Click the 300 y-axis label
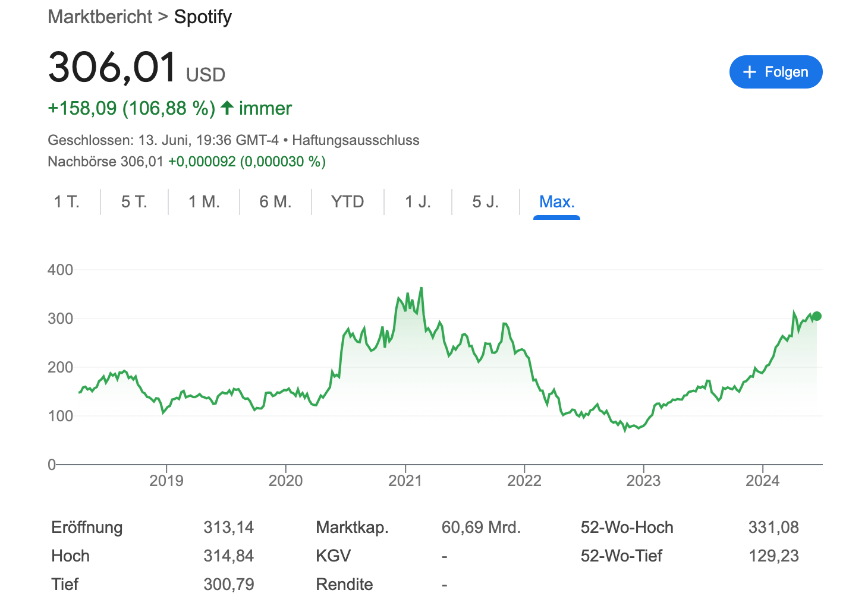Screen dimensions: 868x612 click(x=60, y=318)
